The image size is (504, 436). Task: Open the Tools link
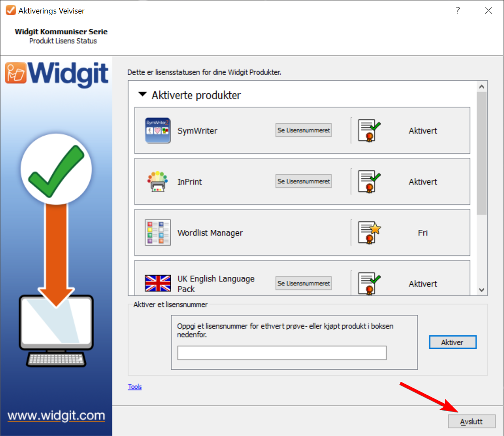tap(135, 387)
